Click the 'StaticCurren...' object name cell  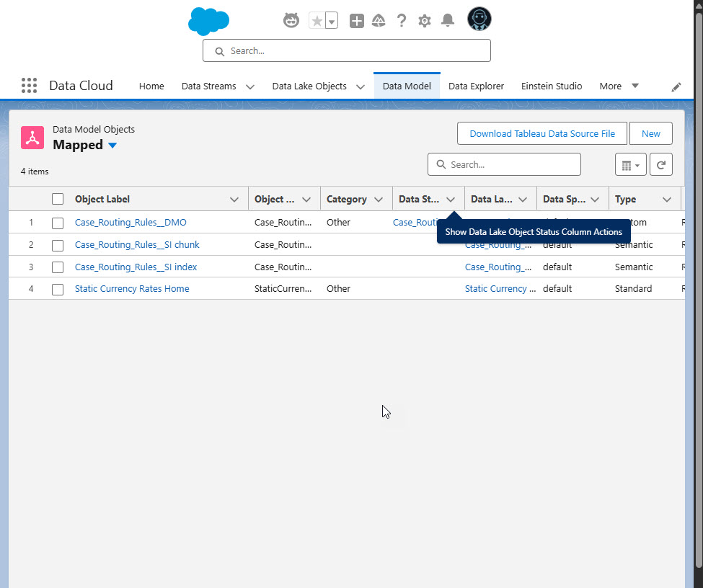tap(283, 289)
